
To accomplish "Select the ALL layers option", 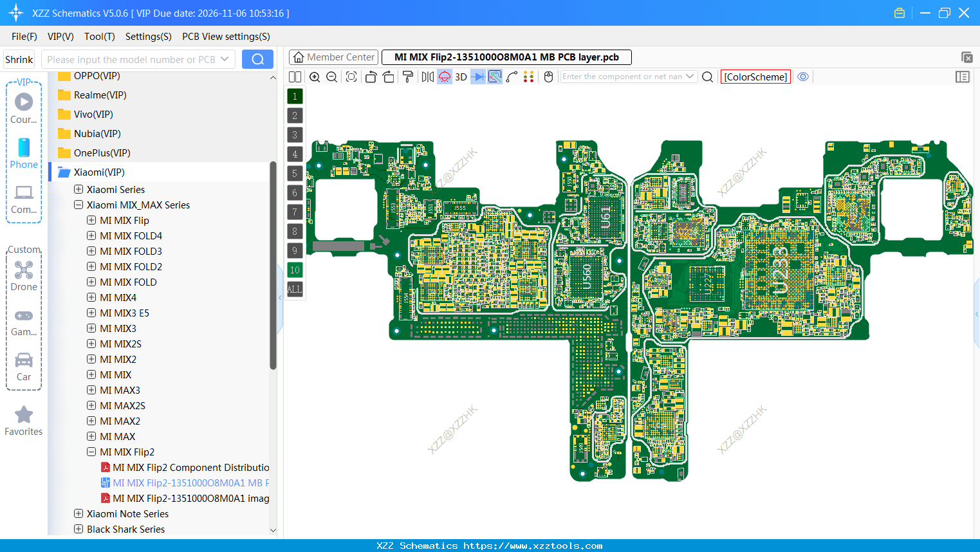I will coord(294,289).
